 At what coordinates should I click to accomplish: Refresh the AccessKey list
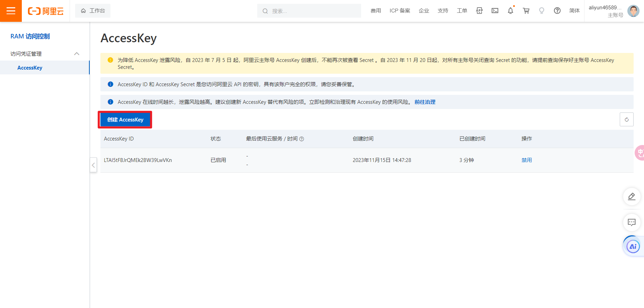pos(626,119)
